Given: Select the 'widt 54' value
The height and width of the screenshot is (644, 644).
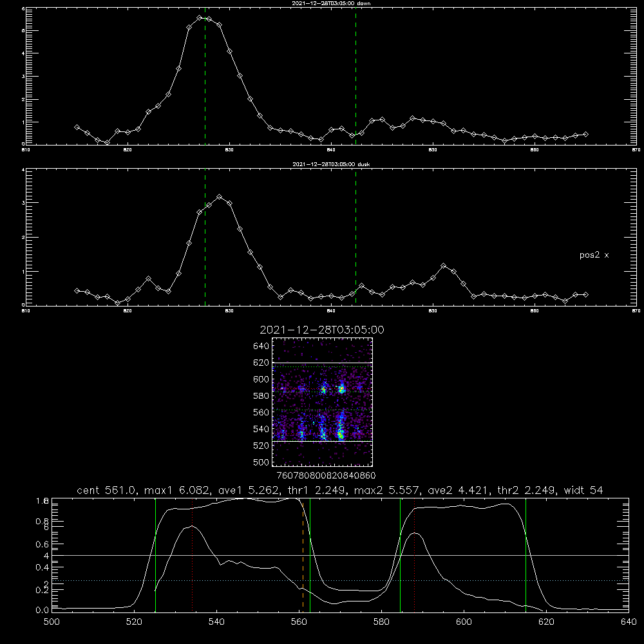Looking at the screenshot, I should [x=583, y=490].
